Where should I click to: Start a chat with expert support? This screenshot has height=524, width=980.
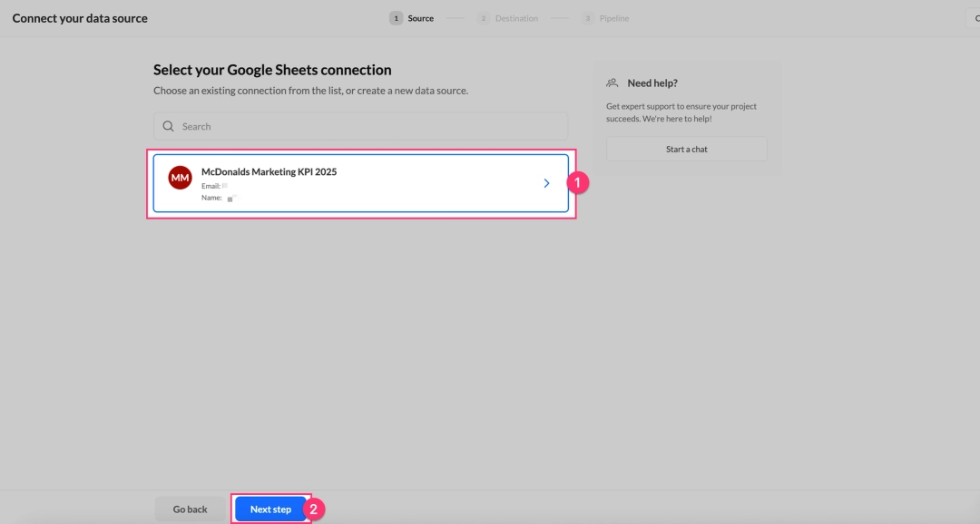tap(686, 149)
